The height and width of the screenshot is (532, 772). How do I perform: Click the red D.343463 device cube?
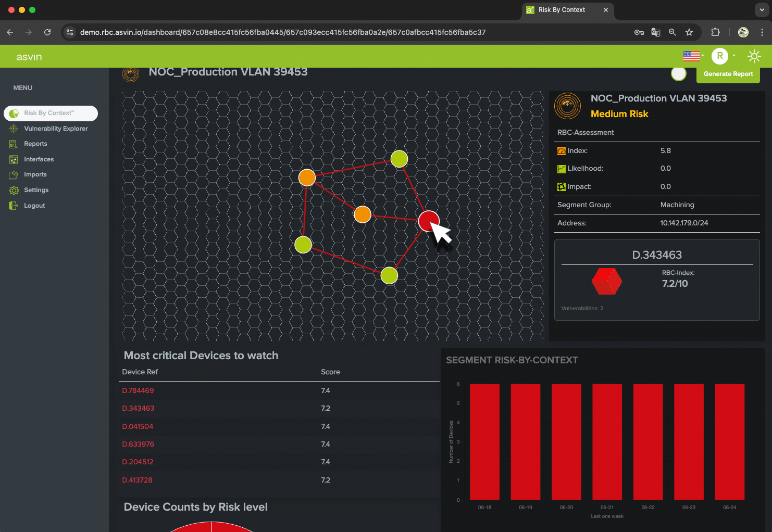(606, 282)
